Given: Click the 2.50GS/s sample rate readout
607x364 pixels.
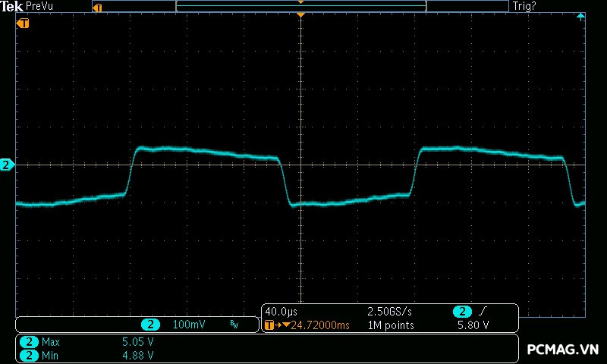Looking at the screenshot, I should [x=390, y=312].
